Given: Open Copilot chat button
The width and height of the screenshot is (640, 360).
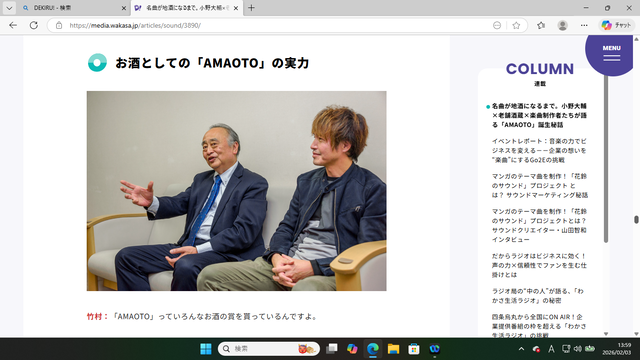Looking at the screenshot, I should [x=616, y=25].
